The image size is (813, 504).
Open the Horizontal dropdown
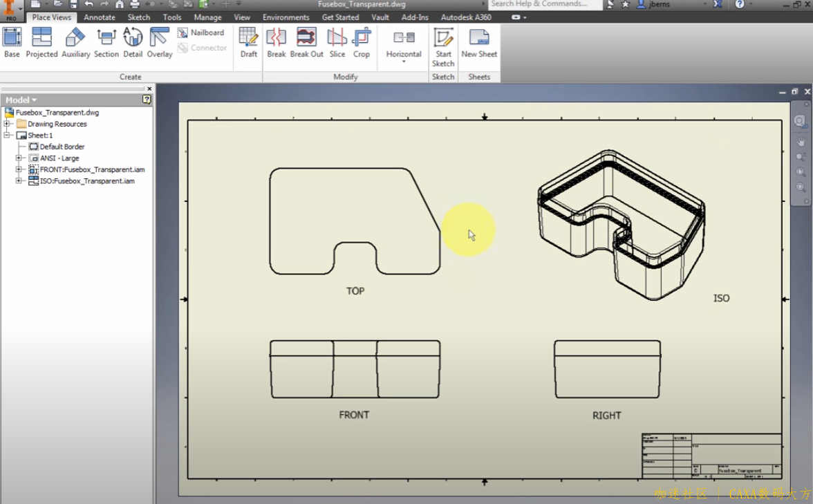pos(404,62)
